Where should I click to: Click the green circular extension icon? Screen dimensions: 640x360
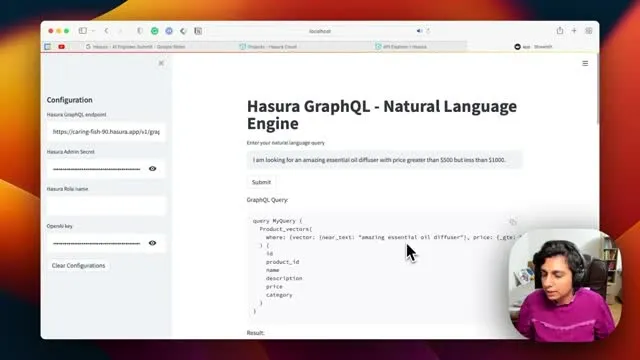(x=155, y=31)
